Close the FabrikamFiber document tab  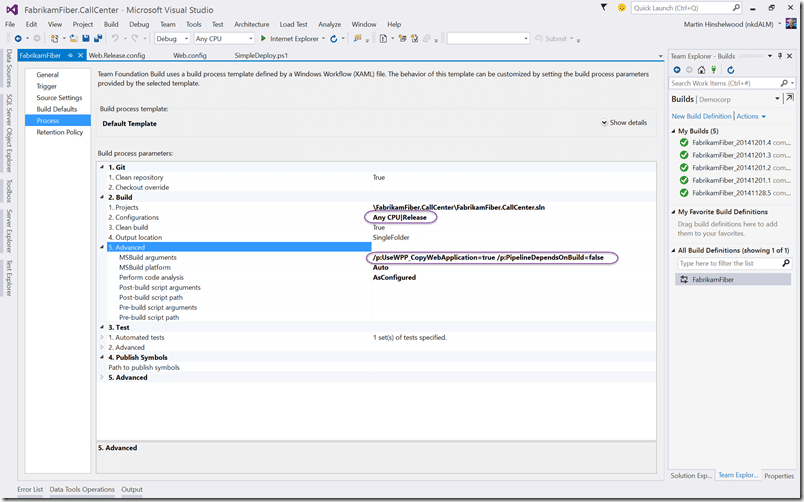click(x=80, y=55)
